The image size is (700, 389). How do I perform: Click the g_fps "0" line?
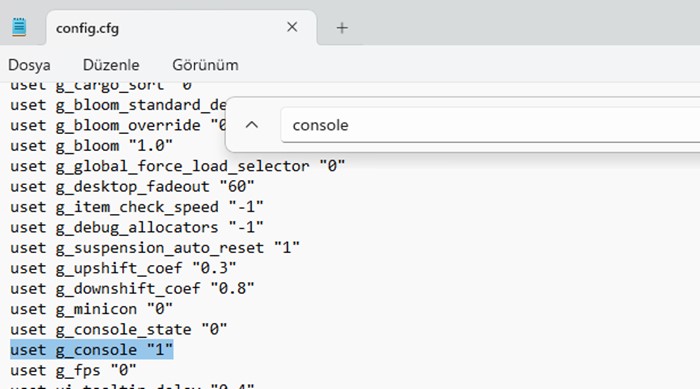tap(73, 370)
